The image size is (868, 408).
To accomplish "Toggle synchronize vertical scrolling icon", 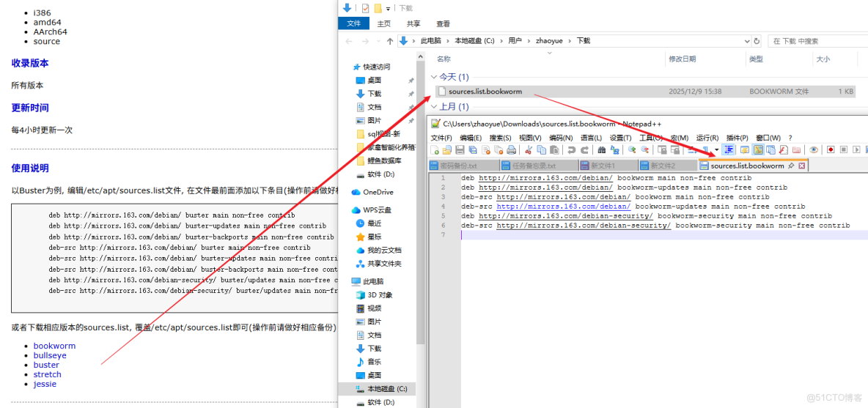I will pyautogui.click(x=661, y=150).
